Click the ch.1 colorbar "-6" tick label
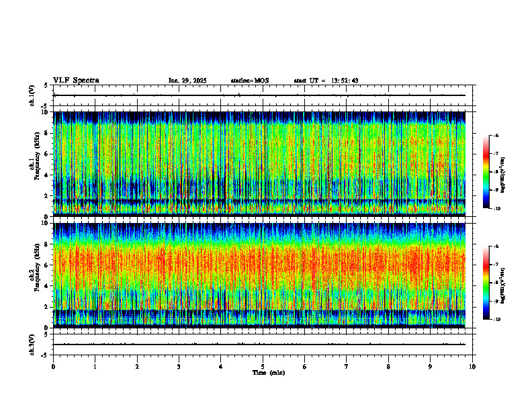 496,136
